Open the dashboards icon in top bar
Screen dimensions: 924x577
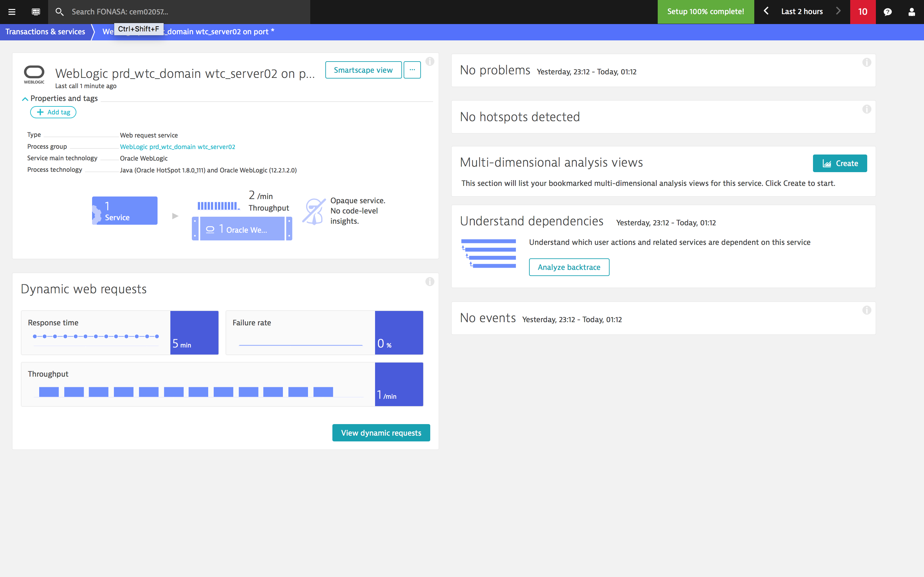[36, 12]
